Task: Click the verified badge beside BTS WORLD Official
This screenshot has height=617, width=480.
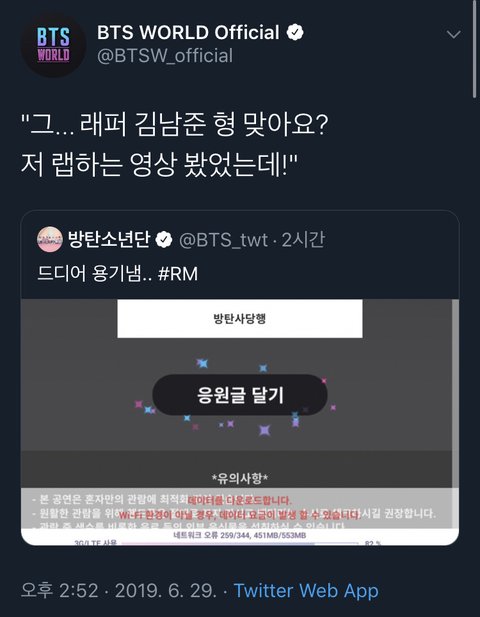Action: click(x=295, y=32)
